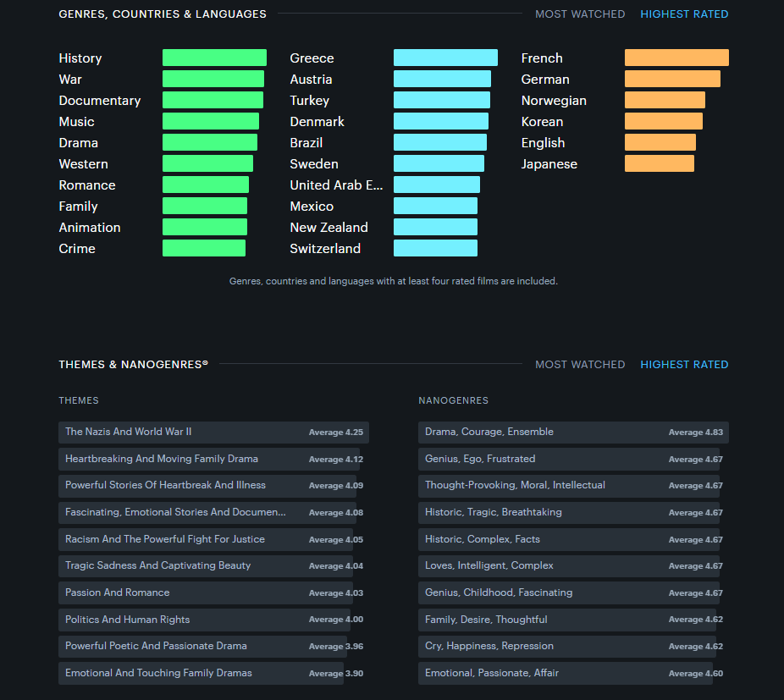Click the Crime genre label

pyautogui.click(x=77, y=249)
